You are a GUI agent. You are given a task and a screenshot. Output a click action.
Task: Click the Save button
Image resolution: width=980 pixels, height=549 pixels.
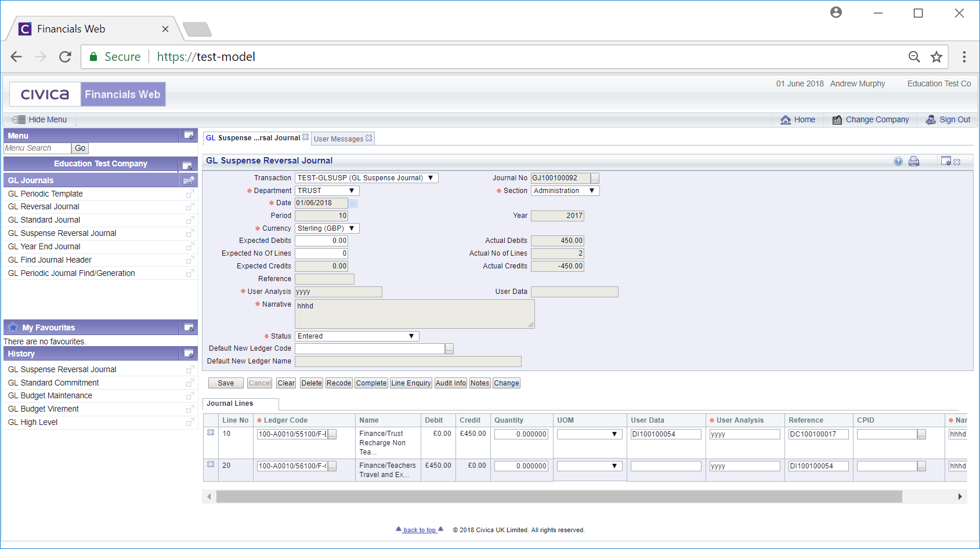point(226,383)
